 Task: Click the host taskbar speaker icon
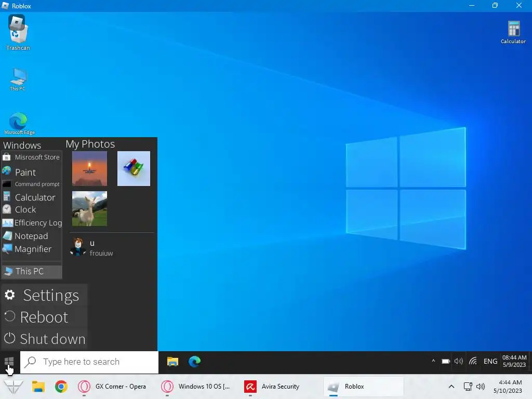pyautogui.click(x=481, y=387)
